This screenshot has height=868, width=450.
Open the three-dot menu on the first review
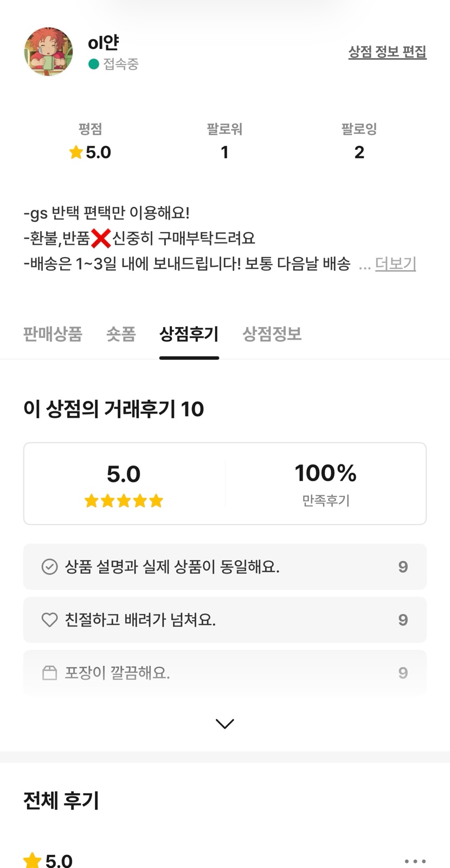point(415,861)
